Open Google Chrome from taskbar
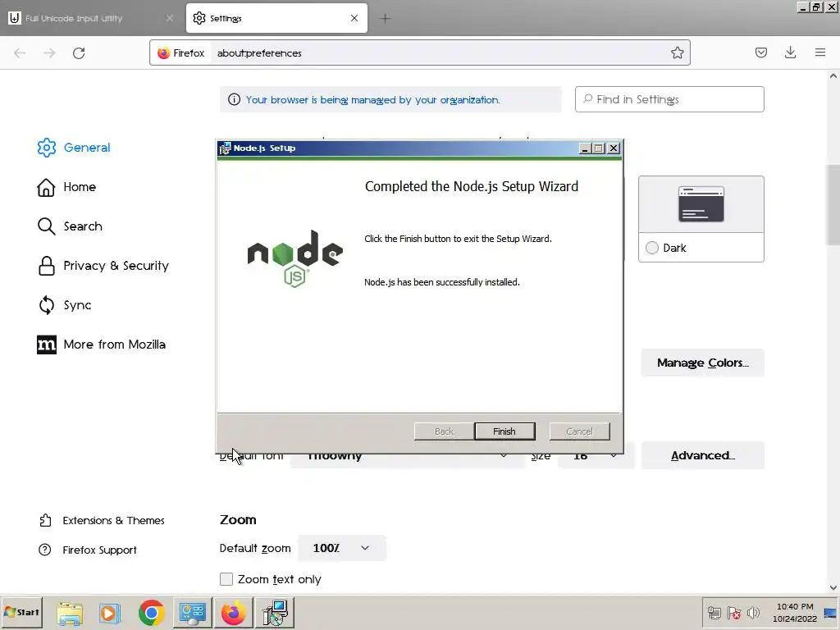 (151, 613)
